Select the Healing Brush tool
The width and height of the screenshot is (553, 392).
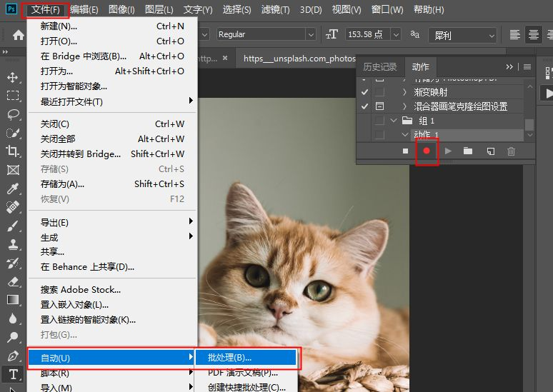[13, 207]
